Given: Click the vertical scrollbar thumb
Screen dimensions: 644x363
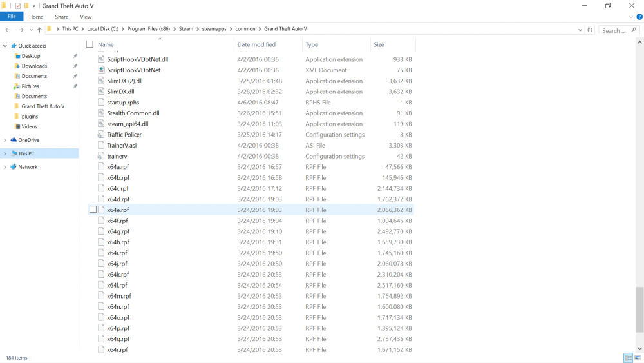Looking at the screenshot, I should point(639,309).
